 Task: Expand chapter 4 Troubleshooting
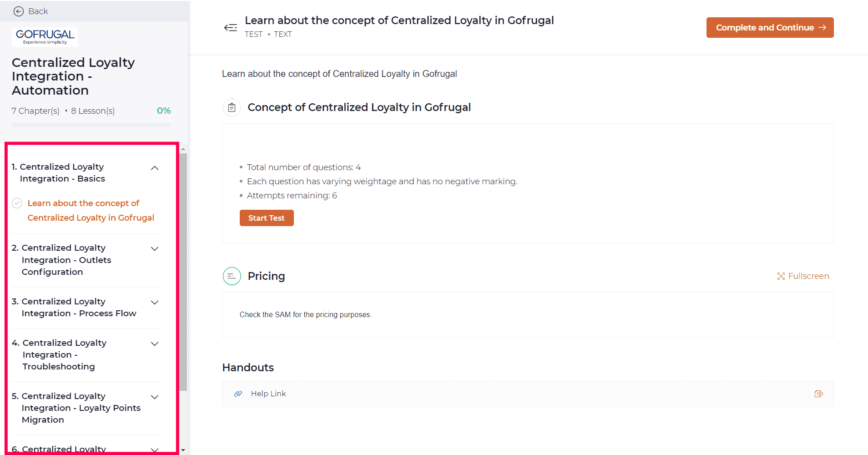point(155,344)
